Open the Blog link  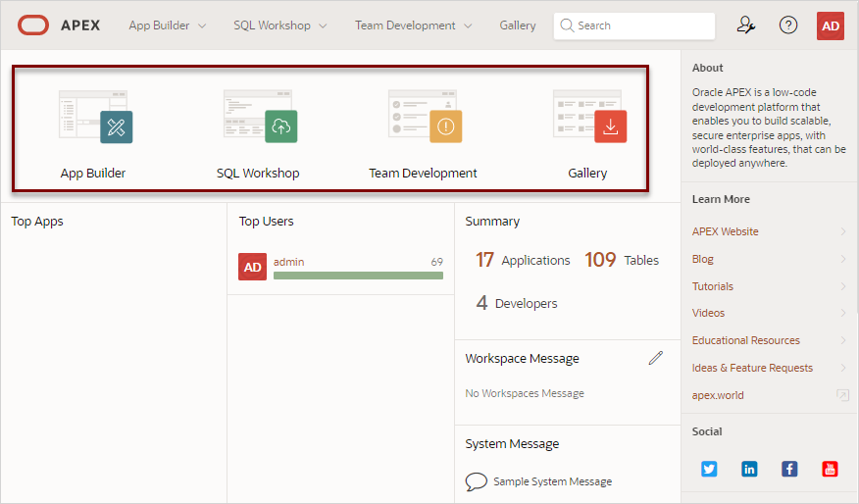point(702,259)
